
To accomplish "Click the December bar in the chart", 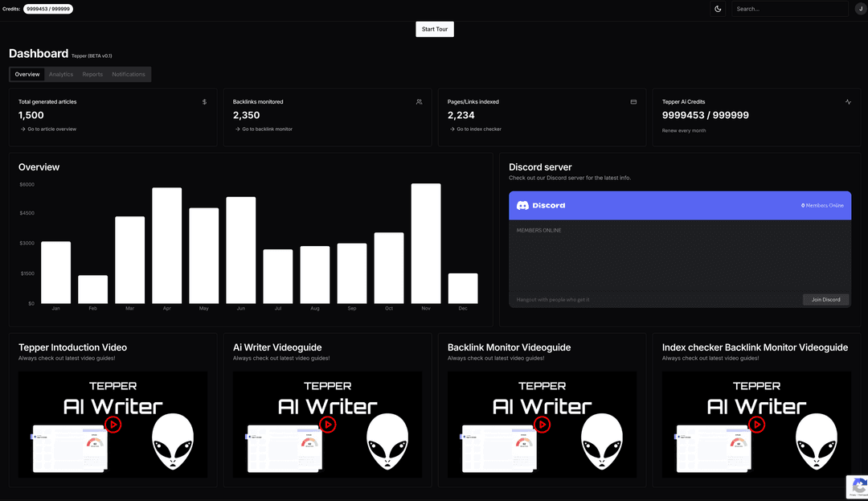I will [x=463, y=288].
